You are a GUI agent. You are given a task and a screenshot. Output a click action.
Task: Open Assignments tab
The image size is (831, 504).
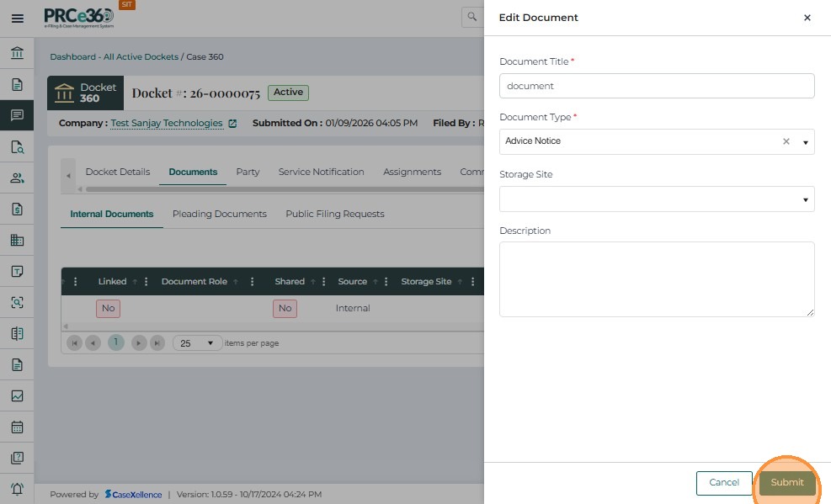pos(412,172)
